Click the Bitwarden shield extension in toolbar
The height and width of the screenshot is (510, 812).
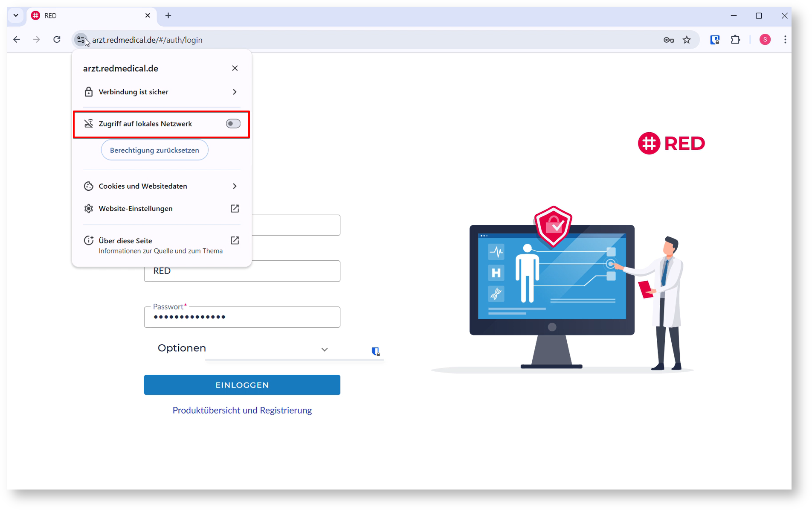point(715,40)
